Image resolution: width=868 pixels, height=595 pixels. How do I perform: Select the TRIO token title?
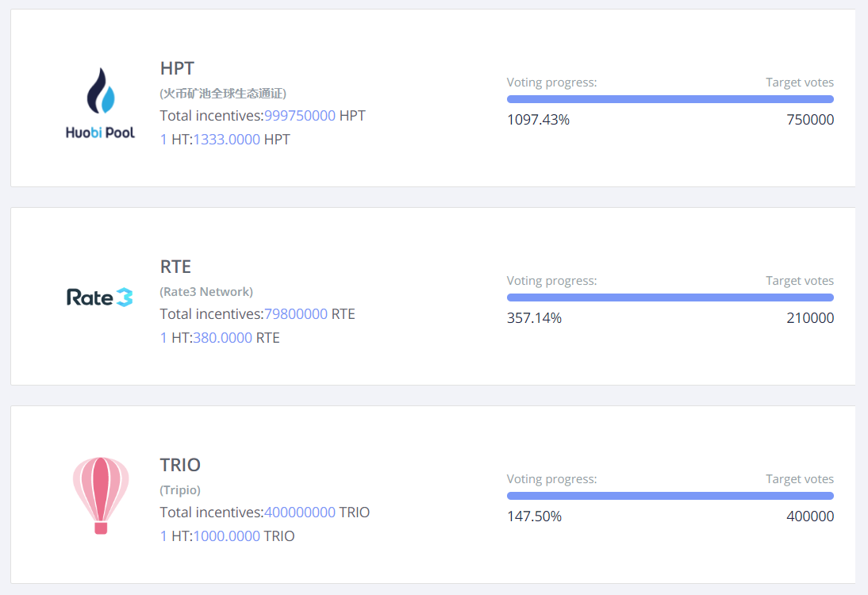click(180, 465)
